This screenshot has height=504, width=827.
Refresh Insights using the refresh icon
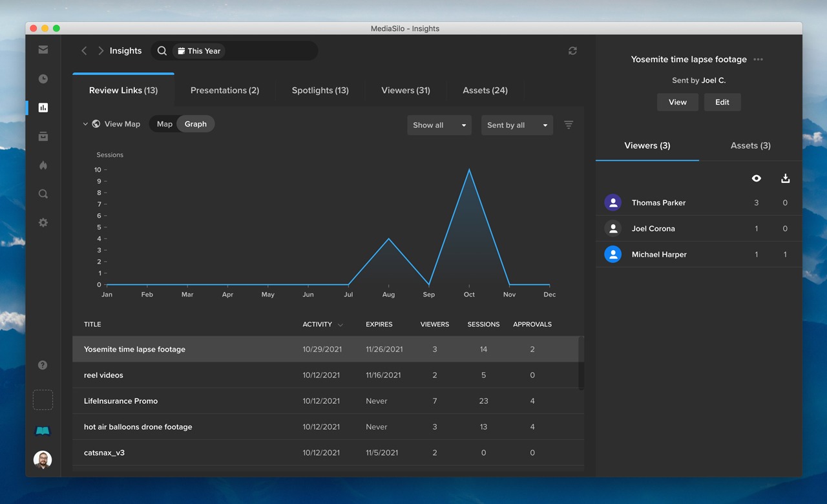(x=572, y=50)
